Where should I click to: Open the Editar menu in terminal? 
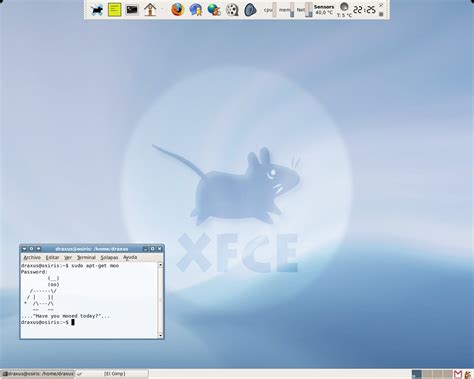tap(52, 257)
